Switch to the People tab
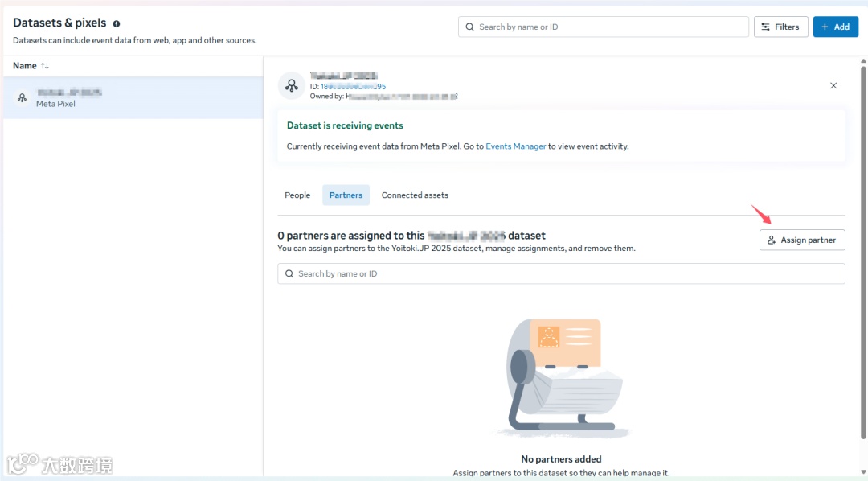 [x=297, y=195]
